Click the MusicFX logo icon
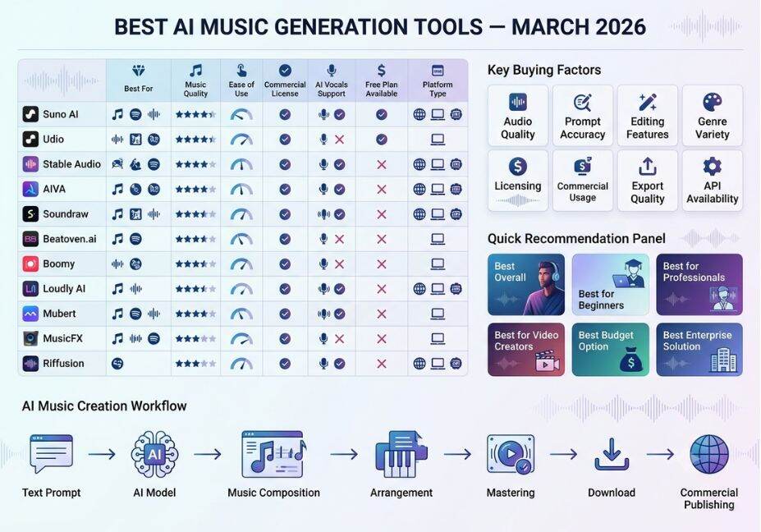Viewport: 761px width, 532px height. click(x=30, y=338)
